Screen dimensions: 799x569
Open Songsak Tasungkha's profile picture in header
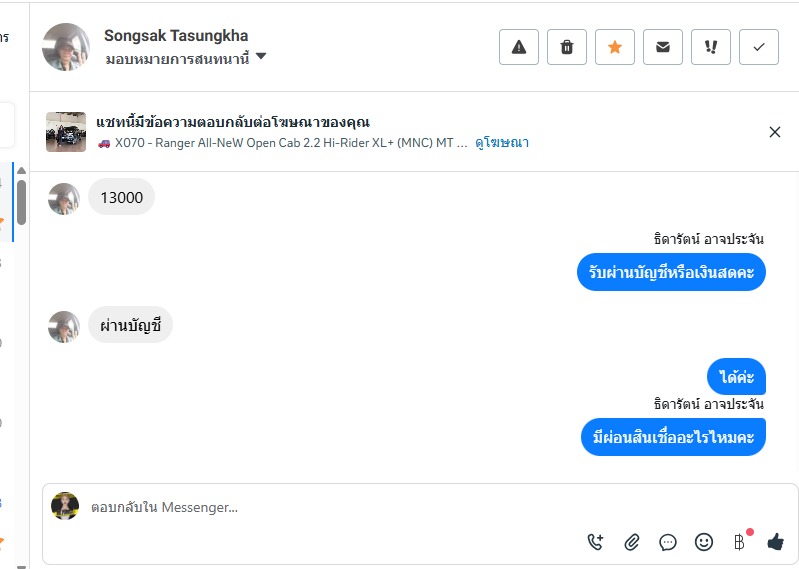coord(66,47)
